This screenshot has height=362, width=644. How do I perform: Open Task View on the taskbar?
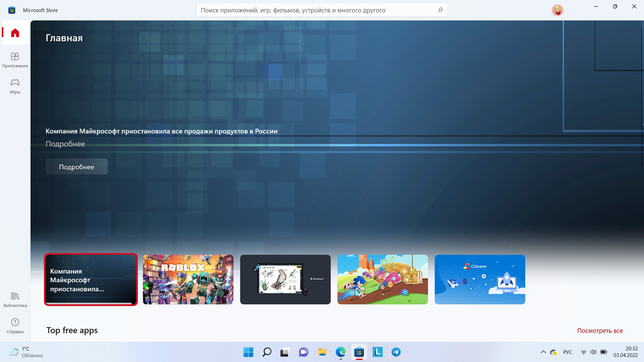pyautogui.click(x=285, y=352)
